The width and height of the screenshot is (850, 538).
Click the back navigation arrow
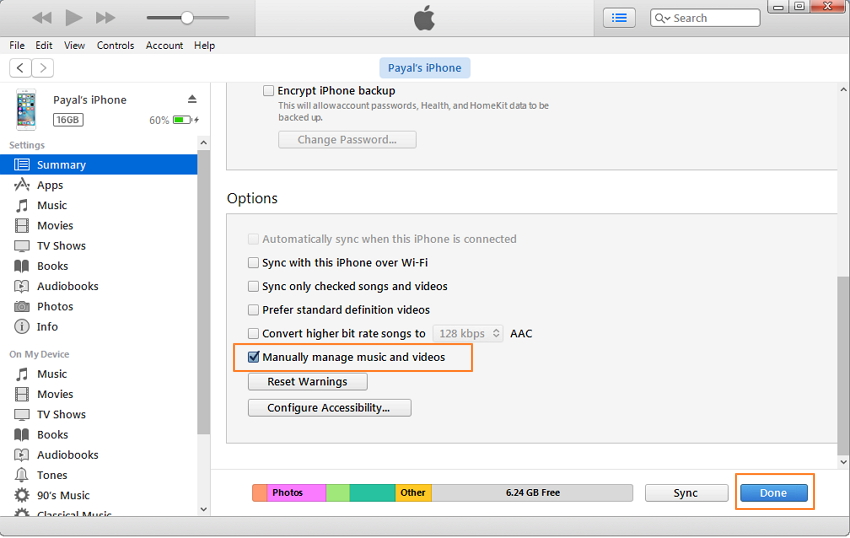(20, 68)
